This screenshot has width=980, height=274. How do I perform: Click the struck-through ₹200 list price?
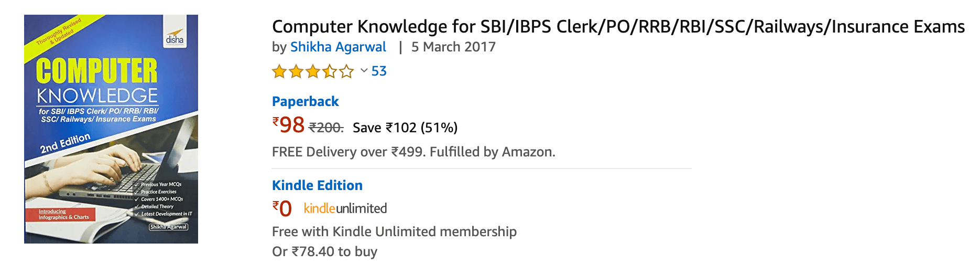click(326, 128)
